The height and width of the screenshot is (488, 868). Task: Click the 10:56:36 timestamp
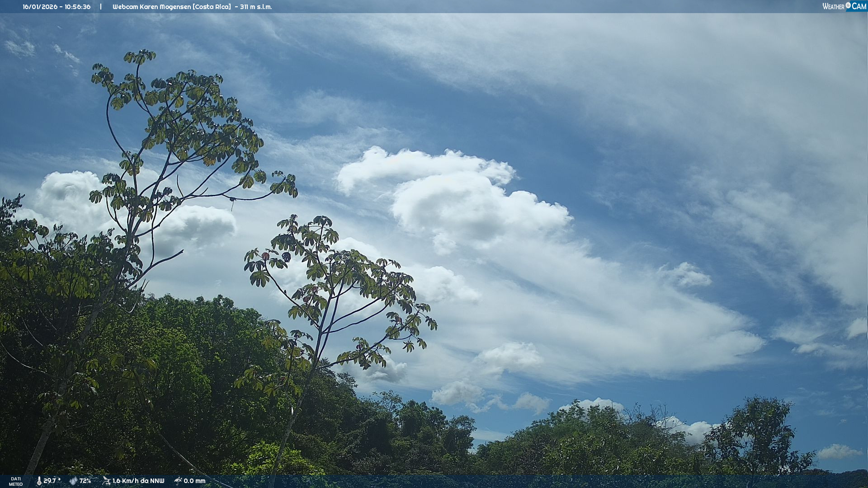[77, 7]
